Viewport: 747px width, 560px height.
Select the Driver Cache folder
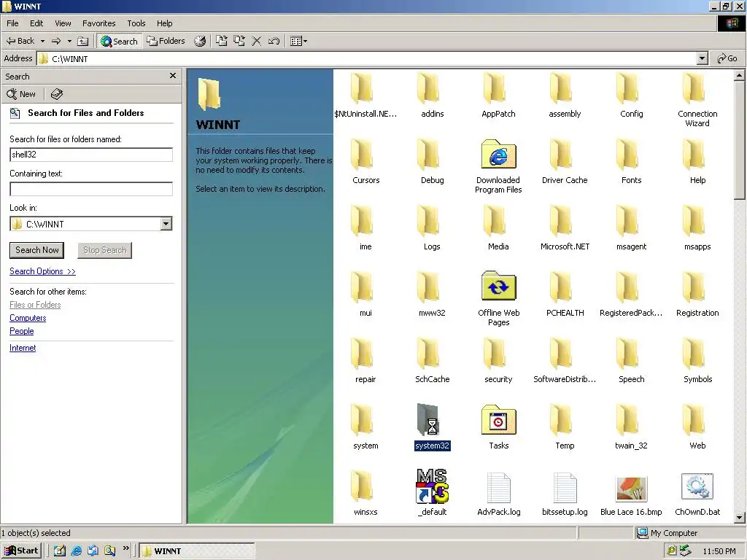pyautogui.click(x=565, y=161)
